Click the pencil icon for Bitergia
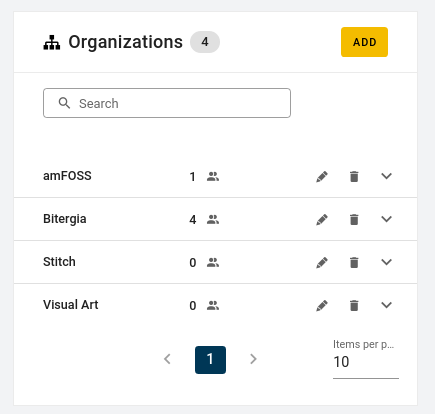 [x=322, y=219]
